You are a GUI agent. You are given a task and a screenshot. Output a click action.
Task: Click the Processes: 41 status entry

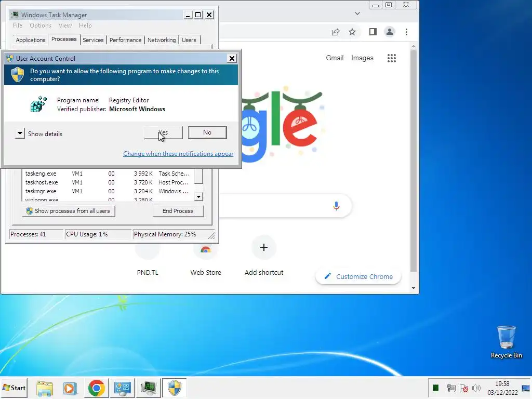point(36,234)
